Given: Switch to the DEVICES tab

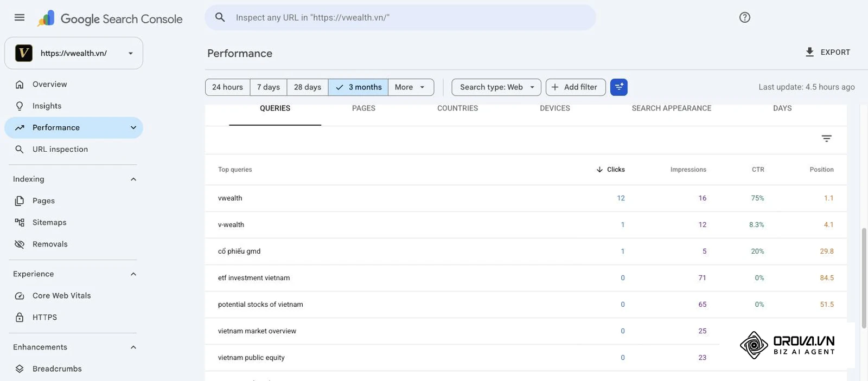Looking at the screenshot, I should 555,109.
